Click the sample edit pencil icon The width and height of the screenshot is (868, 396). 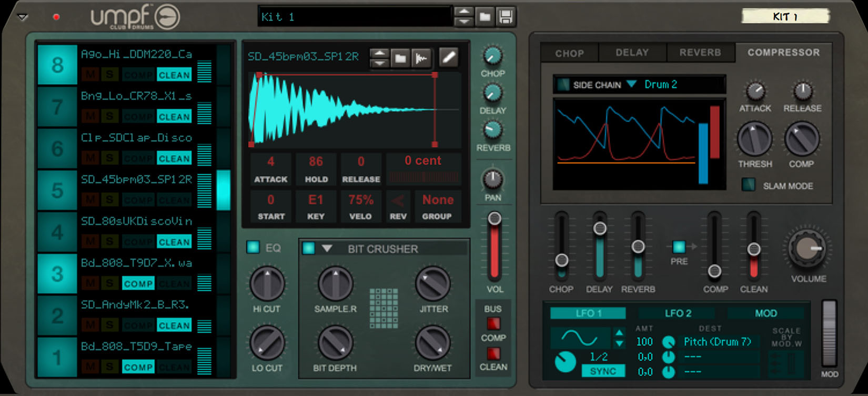coord(448,57)
